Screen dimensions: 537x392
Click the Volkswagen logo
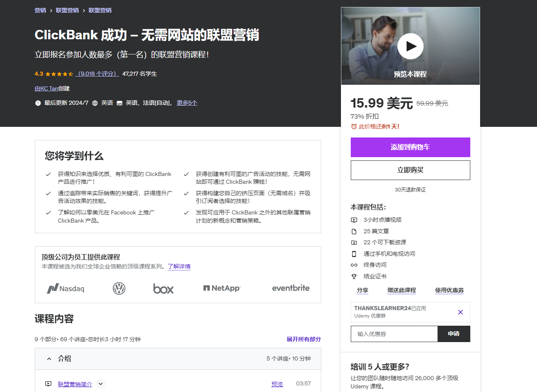pyautogui.click(x=119, y=288)
